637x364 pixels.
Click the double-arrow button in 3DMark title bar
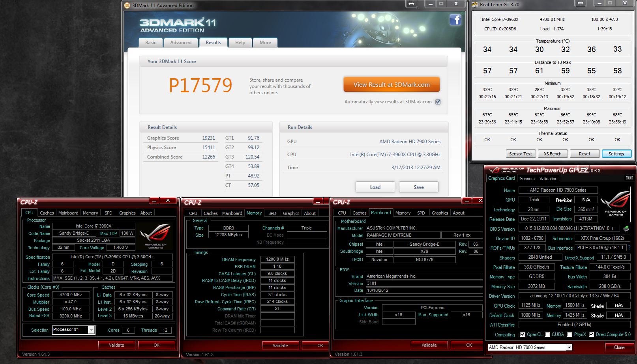pyautogui.click(x=411, y=4)
